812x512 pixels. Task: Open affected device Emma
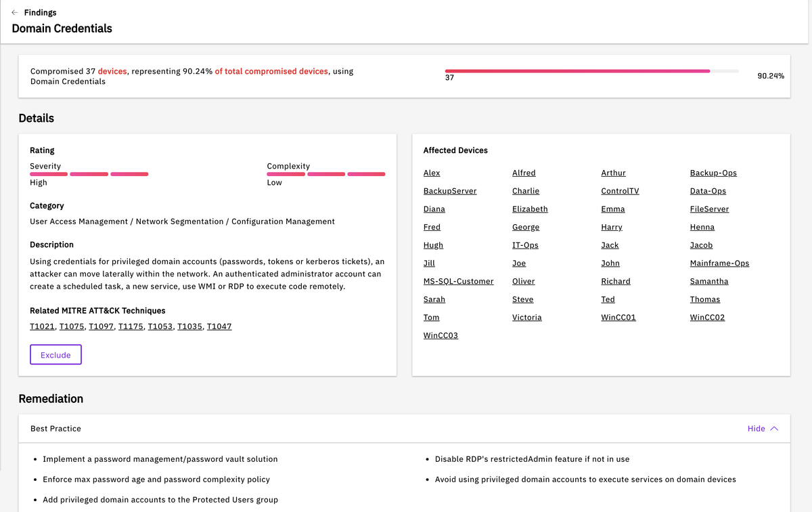point(612,209)
